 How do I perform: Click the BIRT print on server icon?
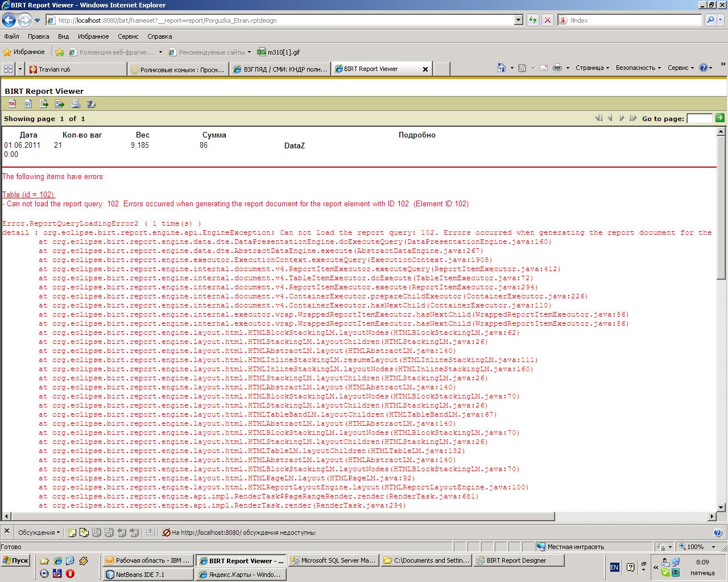91,103
